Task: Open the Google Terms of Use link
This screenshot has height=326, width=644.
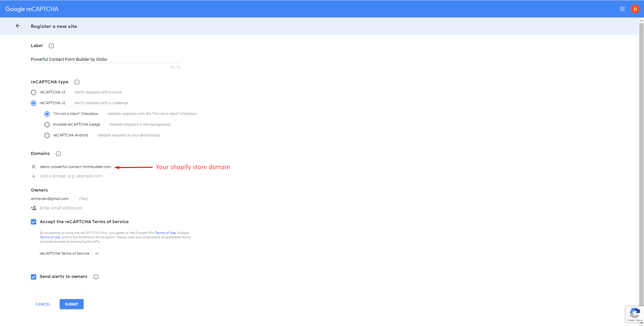Action: tap(50, 237)
